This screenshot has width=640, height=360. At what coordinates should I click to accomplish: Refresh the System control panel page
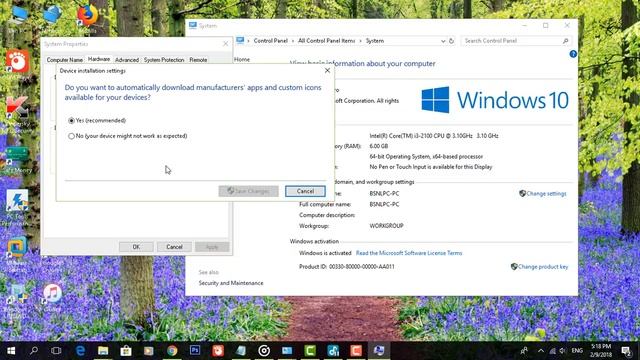tap(451, 41)
